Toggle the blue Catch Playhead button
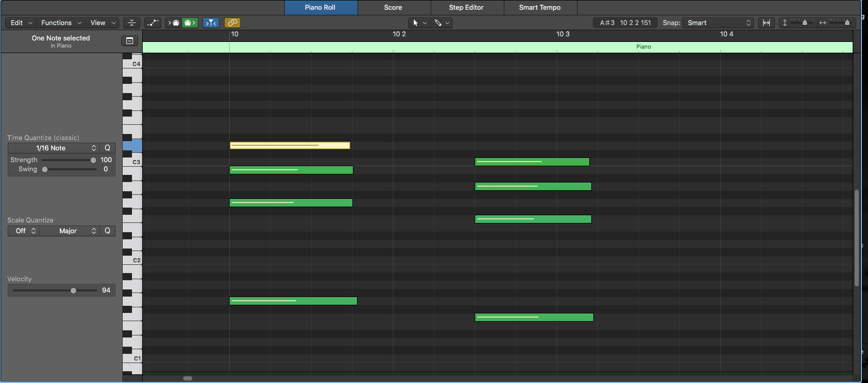 point(211,22)
